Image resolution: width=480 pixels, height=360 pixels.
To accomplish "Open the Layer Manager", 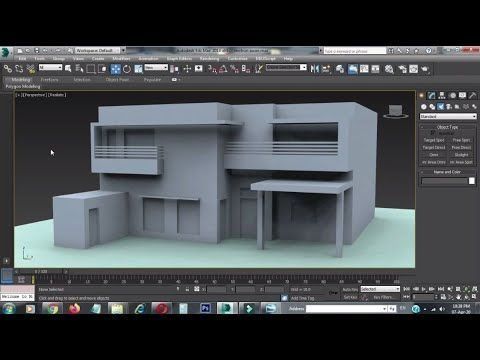I will (x=340, y=69).
